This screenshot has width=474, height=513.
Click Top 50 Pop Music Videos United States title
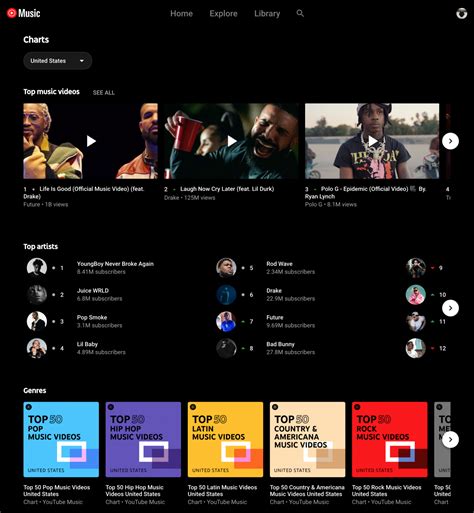(57, 491)
